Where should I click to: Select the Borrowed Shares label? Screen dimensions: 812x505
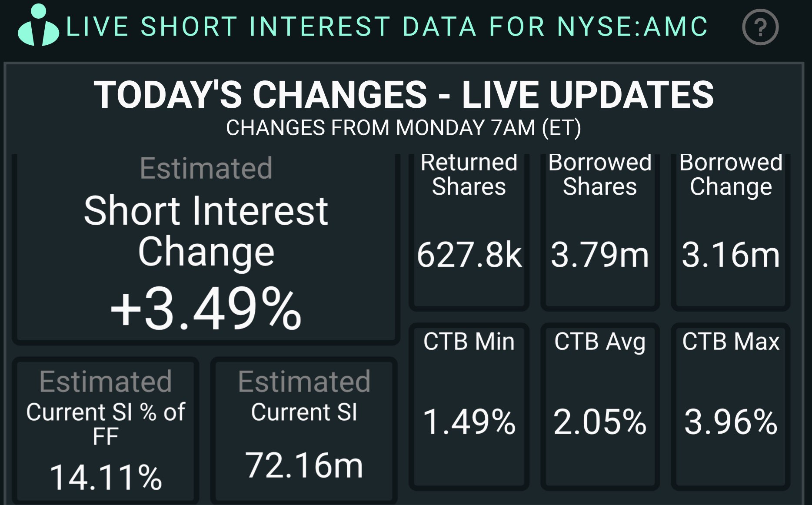[x=600, y=175]
